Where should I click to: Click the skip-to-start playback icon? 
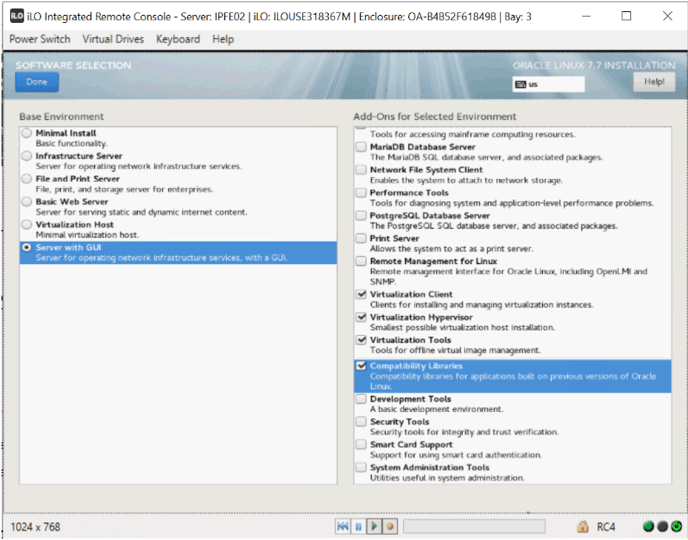pyautogui.click(x=343, y=526)
